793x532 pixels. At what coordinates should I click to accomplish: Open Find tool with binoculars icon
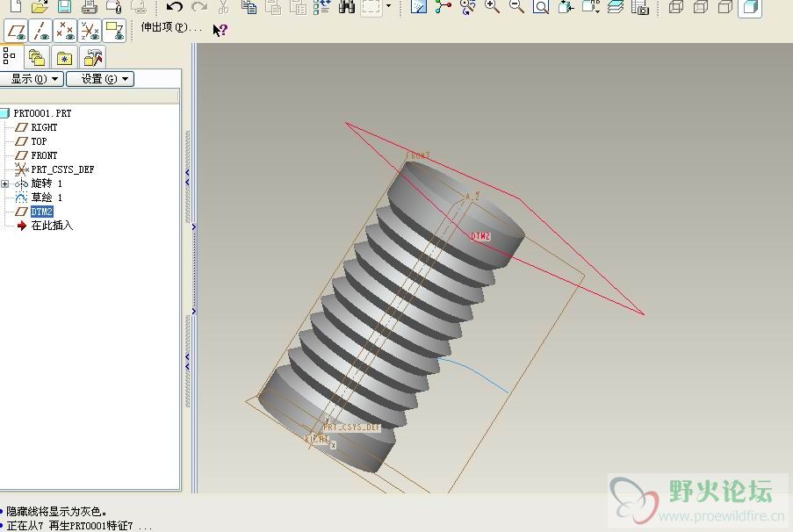[346, 6]
